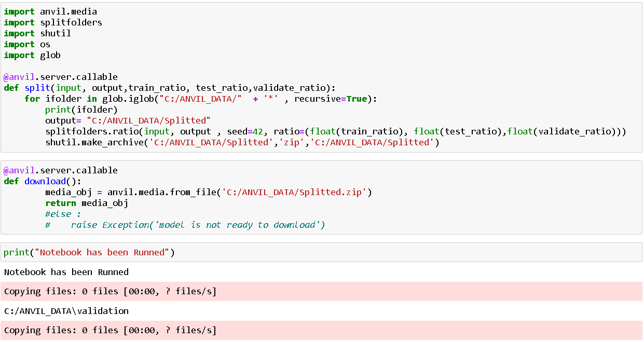Image resolution: width=644 pixels, height=342 pixels.
Task: Click the 'C:/ANVIL_DATA\validation' output line
Action: point(66,311)
